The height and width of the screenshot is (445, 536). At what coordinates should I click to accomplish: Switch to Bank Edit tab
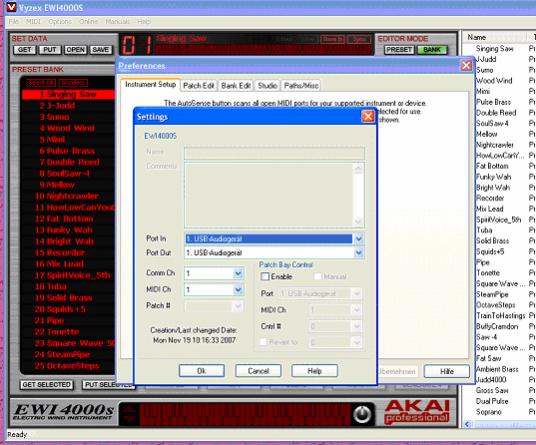(x=236, y=85)
